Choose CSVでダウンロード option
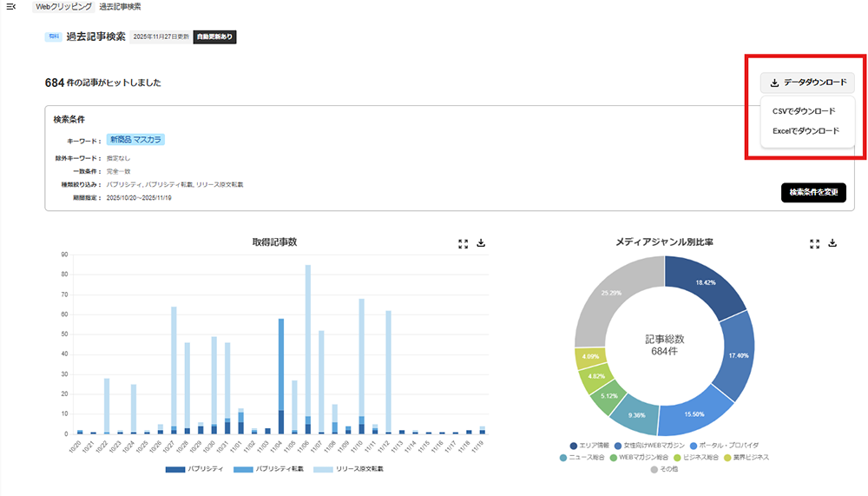The height and width of the screenshot is (496, 868). [804, 111]
